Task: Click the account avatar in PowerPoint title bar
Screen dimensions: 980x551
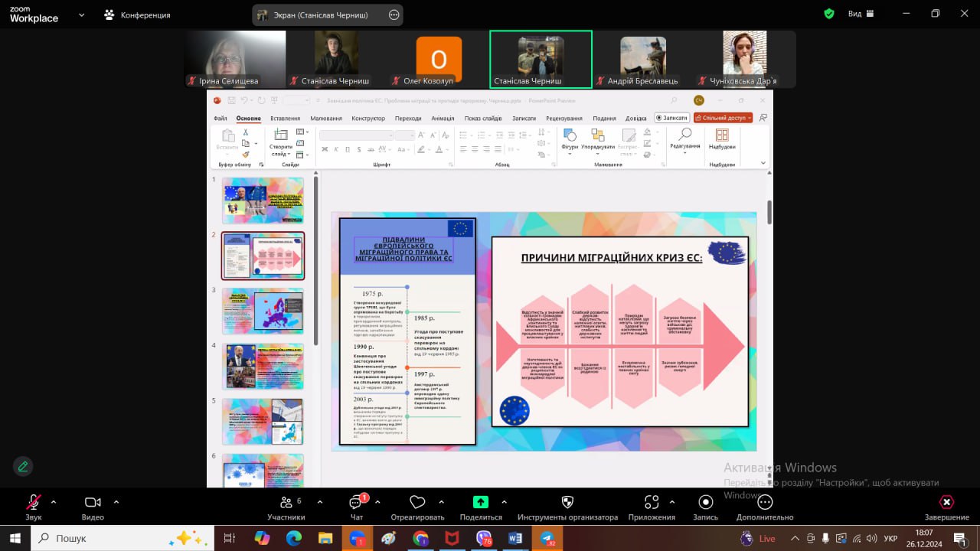Action: 698,100
